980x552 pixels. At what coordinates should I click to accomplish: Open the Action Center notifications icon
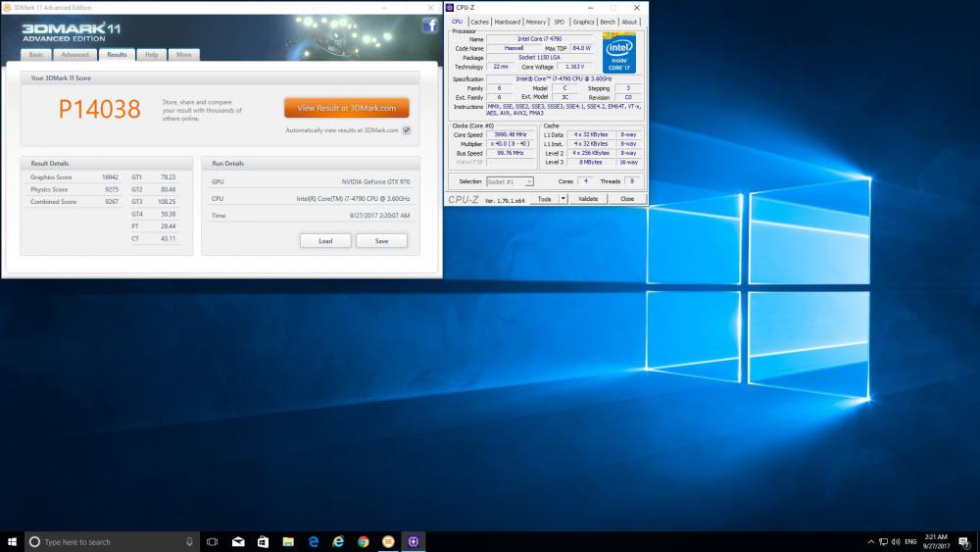coord(964,541)
